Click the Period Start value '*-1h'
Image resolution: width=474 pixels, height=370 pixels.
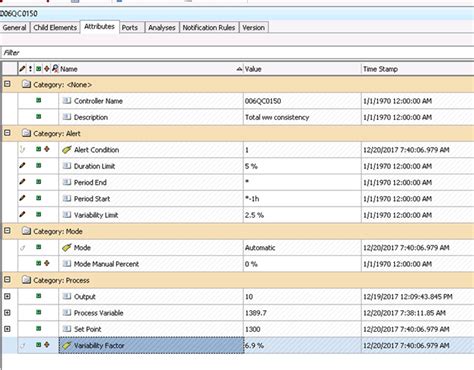point(252,199)
